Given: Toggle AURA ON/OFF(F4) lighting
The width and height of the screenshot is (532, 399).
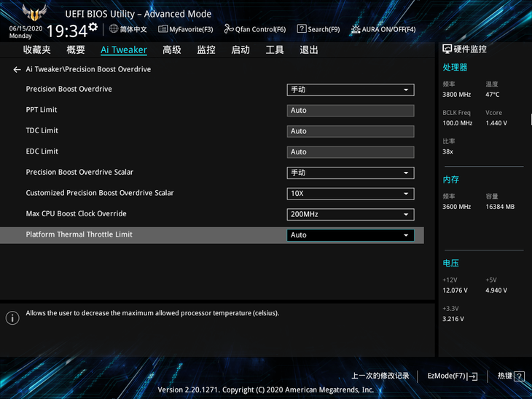Looking at the screenshot, I should tap(383, 29).
